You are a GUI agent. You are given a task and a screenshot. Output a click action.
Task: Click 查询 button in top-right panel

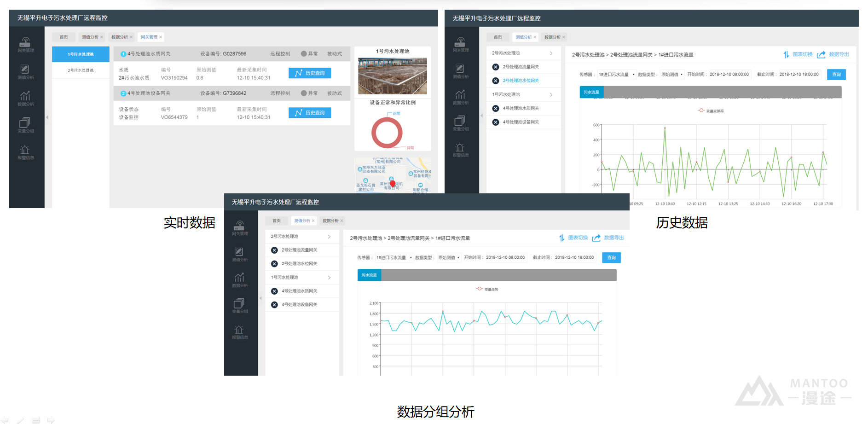pos(836,75)
